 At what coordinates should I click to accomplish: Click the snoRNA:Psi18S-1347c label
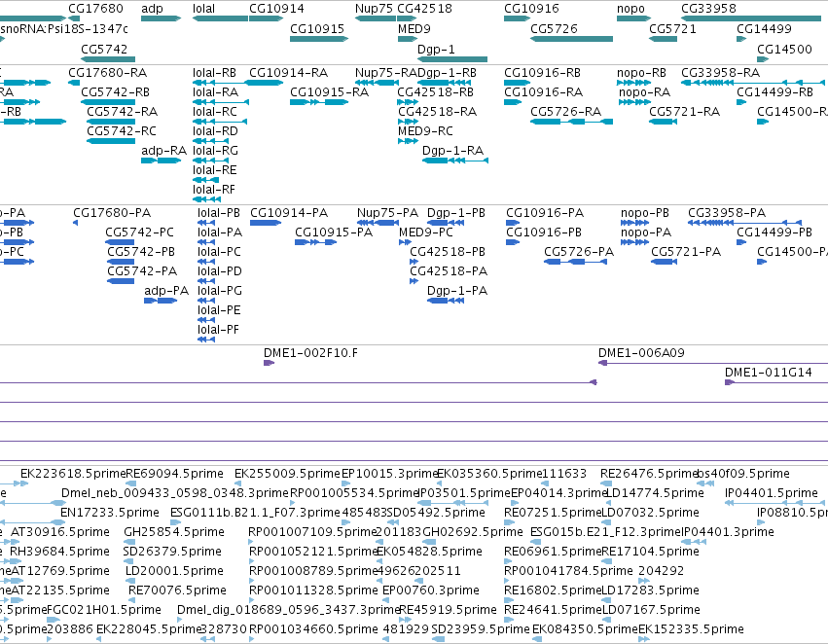tap(64, 28)
